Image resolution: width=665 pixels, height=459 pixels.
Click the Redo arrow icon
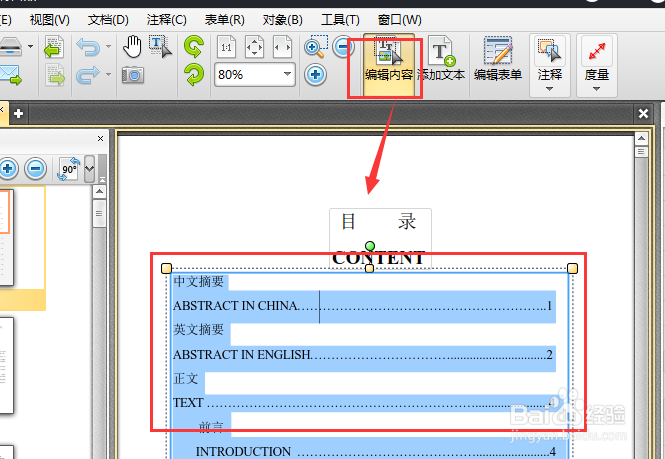click(x=88, y=75)
